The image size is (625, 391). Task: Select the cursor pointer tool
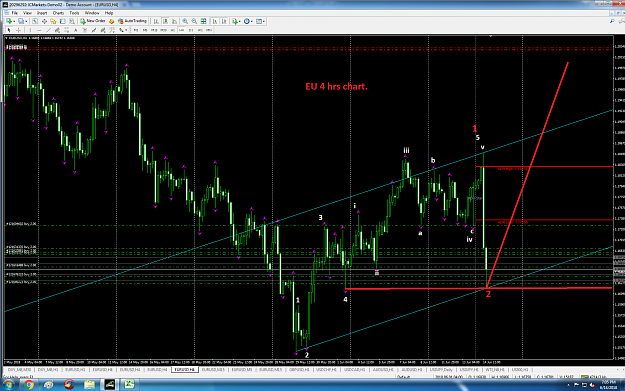(8, 30)
